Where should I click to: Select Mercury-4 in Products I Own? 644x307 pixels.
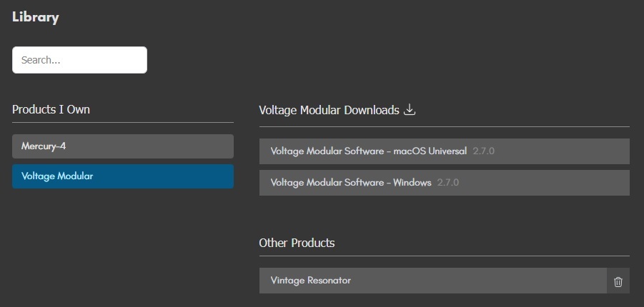click(x=122, y=146)
